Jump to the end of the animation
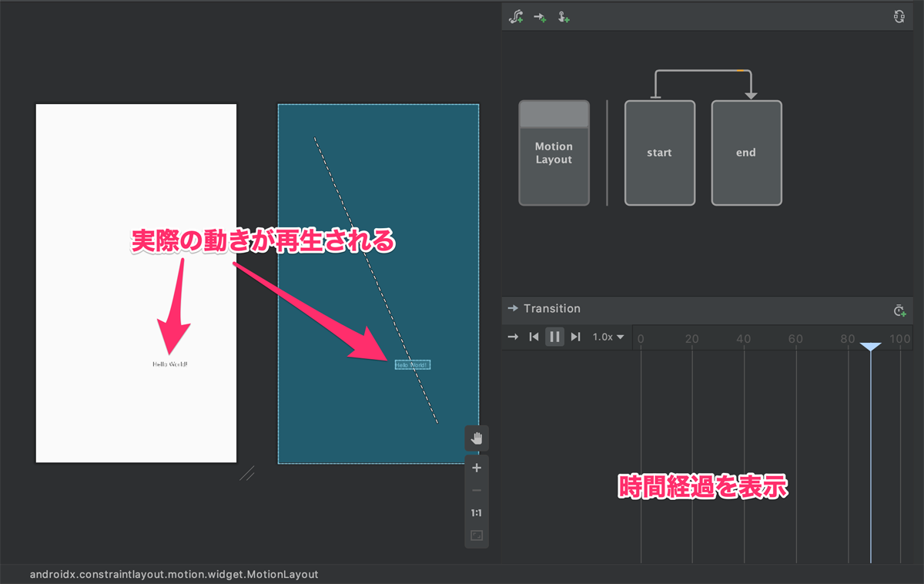Screen dimensions: 924x584 click(575, 337)
